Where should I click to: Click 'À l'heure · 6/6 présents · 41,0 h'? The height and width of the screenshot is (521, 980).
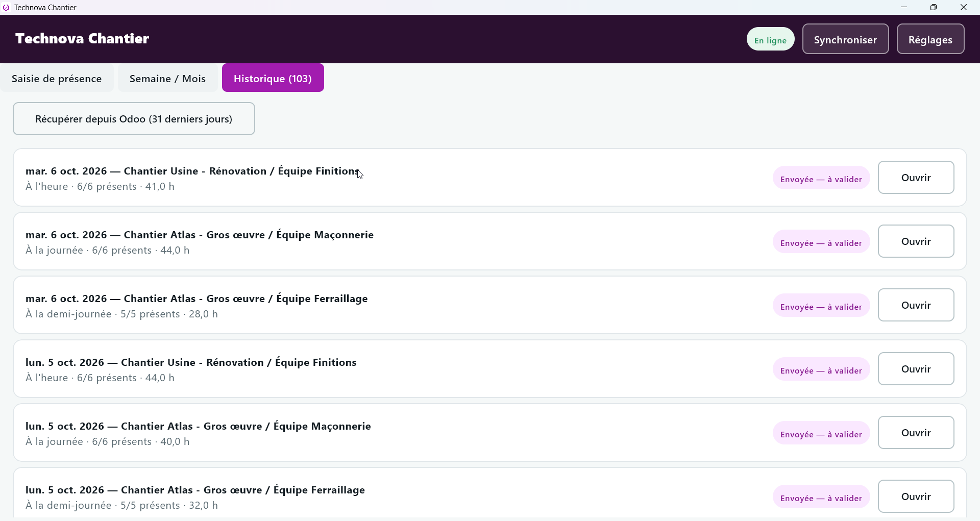point(100,186)
